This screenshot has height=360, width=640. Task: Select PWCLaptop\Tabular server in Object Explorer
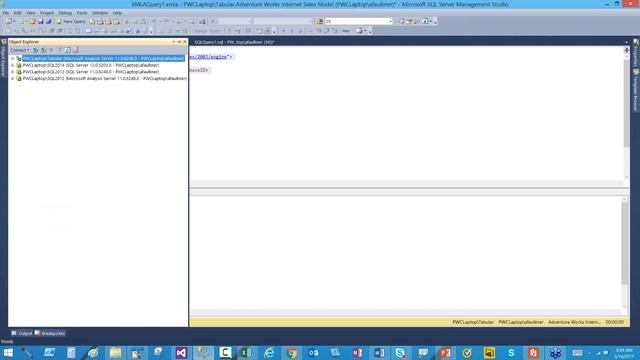103,58
